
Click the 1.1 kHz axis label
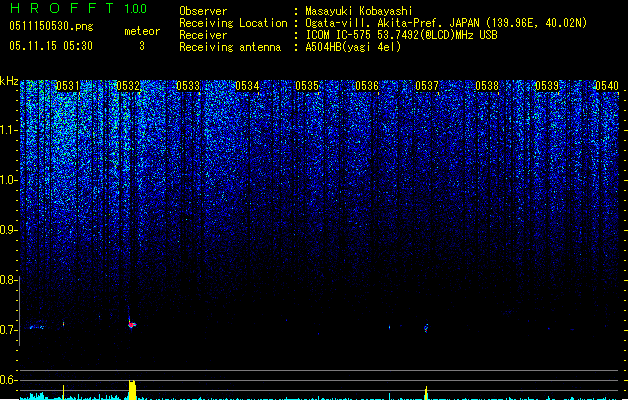pyautogui.click(x=9, y=130)
